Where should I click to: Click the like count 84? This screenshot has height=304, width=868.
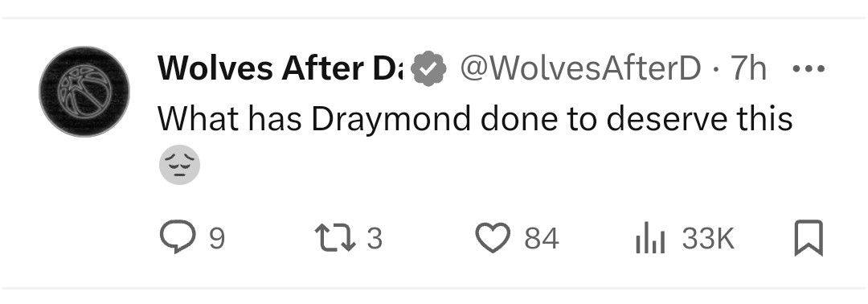point(542,239)
